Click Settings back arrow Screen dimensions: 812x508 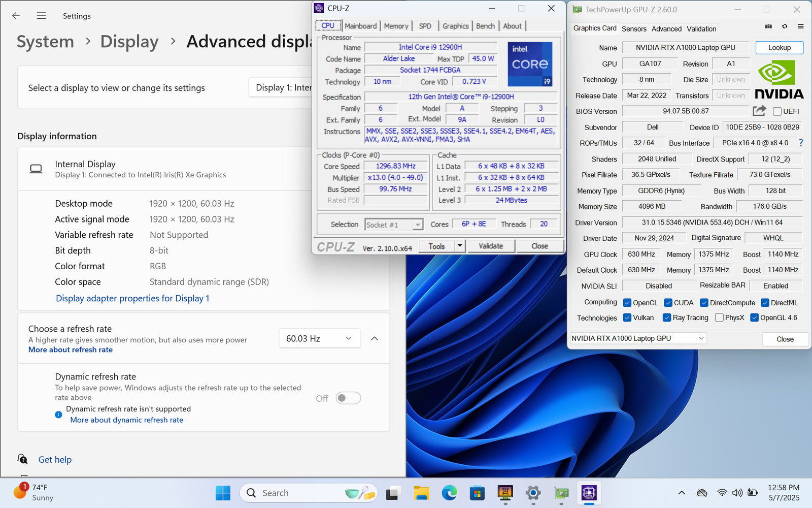[16, 16]
